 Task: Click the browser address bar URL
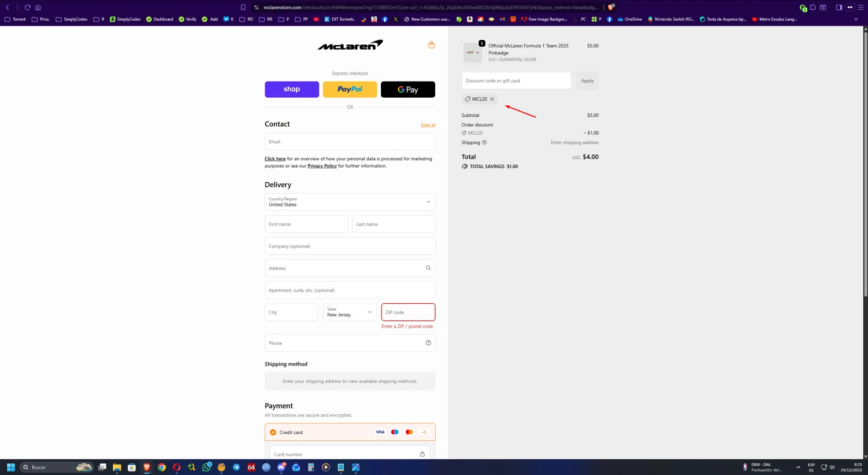[431, 8]
